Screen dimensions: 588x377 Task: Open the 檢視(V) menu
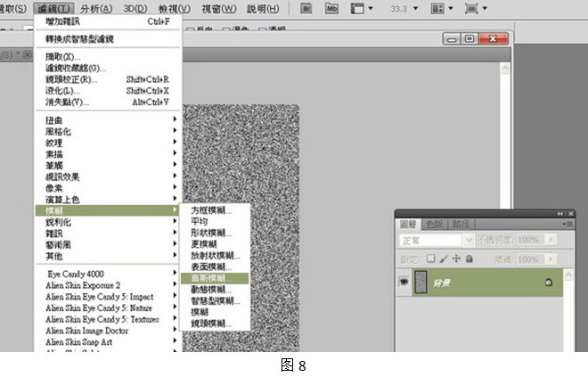pos(175,9)
